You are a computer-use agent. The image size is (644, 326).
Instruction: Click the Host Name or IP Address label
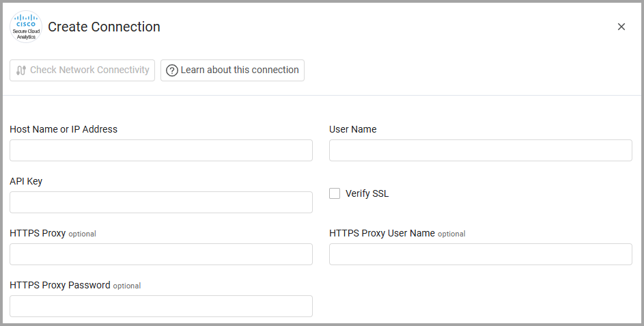[x=64, y=129]
